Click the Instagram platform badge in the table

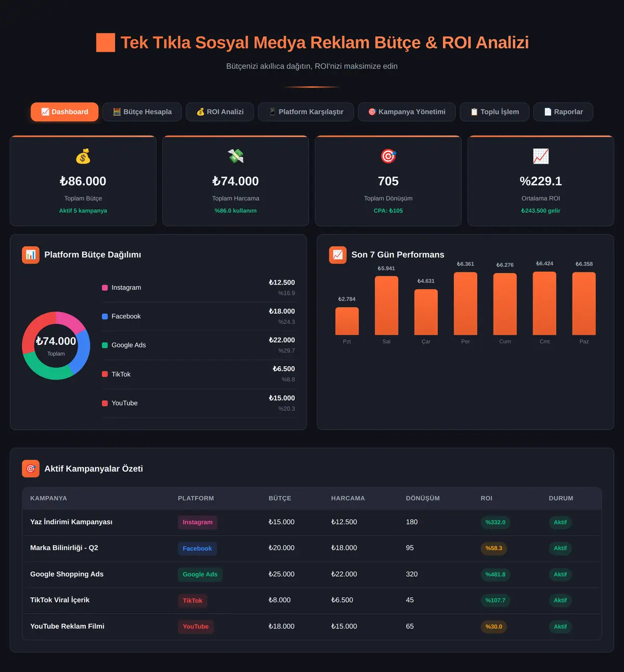pos(198,522)
